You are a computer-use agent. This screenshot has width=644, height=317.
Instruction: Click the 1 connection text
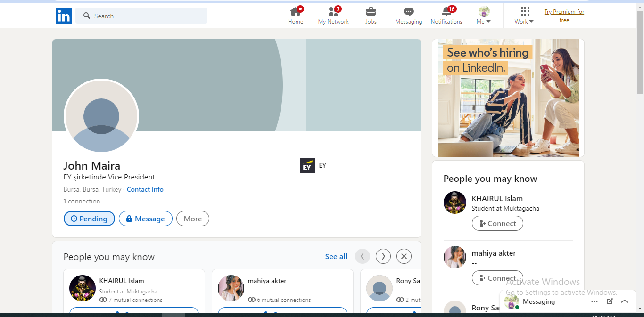coord(82,201)
